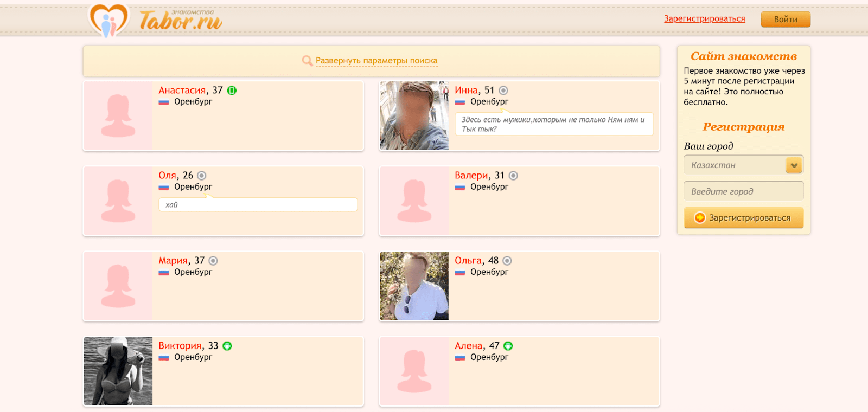
Task: Click gray status icon beside Оля
Action: click(x=202, y=176)
